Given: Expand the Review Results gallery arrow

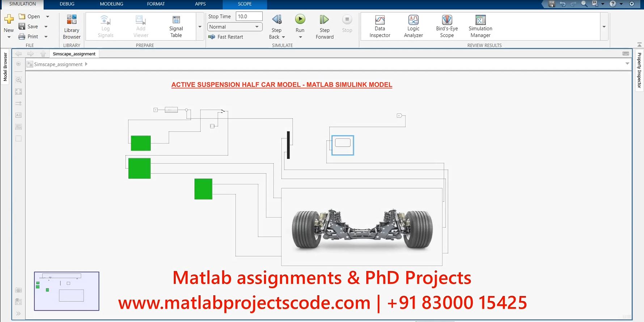Looking at the screenshot, I should [604, 27].
